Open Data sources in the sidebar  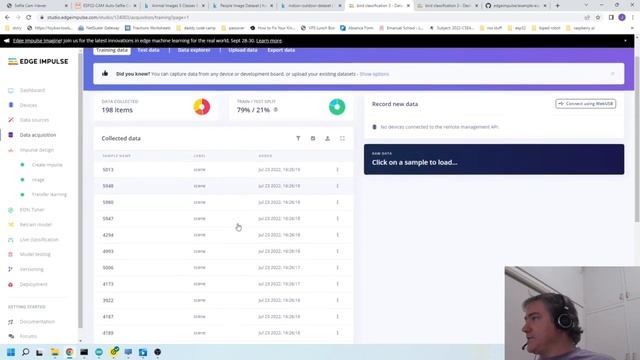point(34,120)
